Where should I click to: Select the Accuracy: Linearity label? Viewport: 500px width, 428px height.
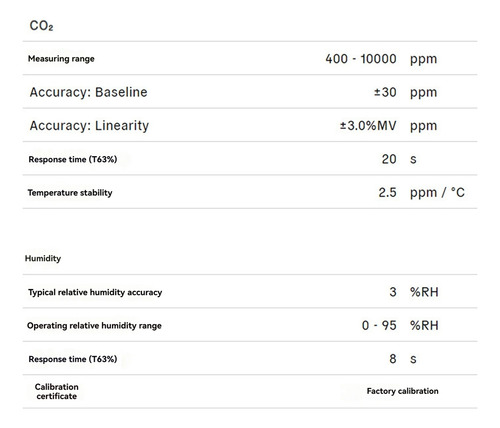(x=89, y=126)
